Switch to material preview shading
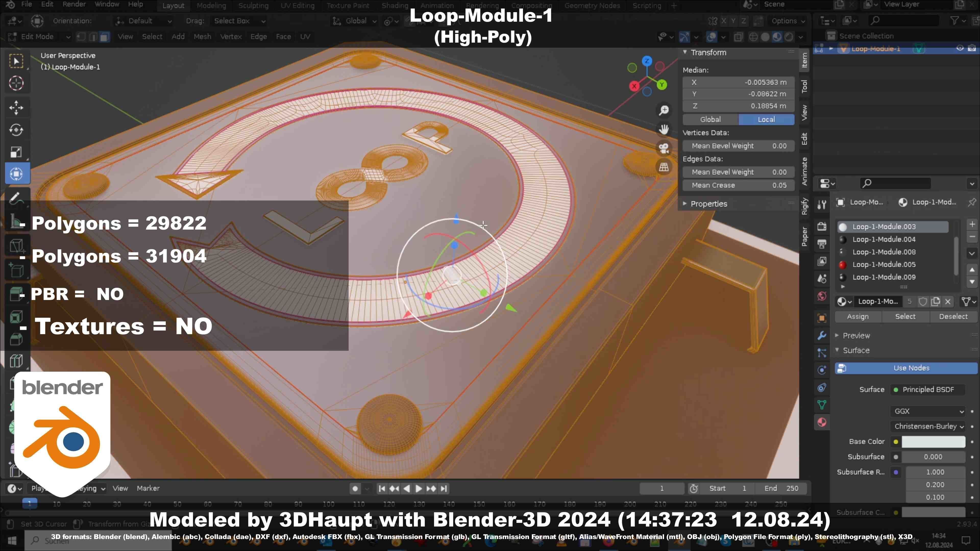The height and width of the screenshot is (551, 980). [777, 37]
